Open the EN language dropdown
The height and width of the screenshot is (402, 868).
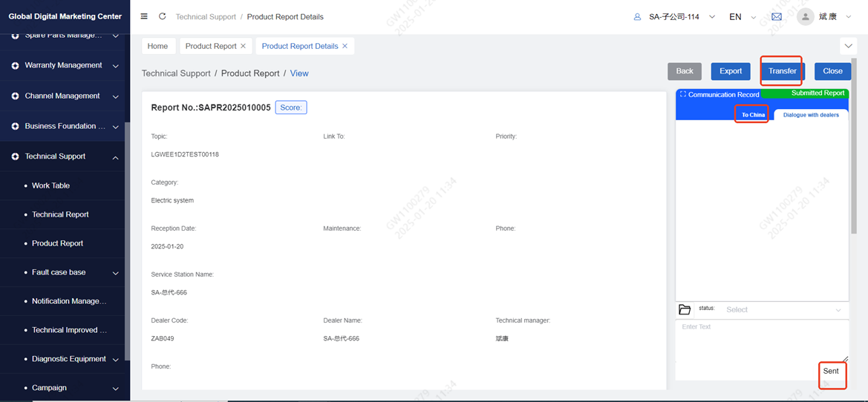point(740,16)
